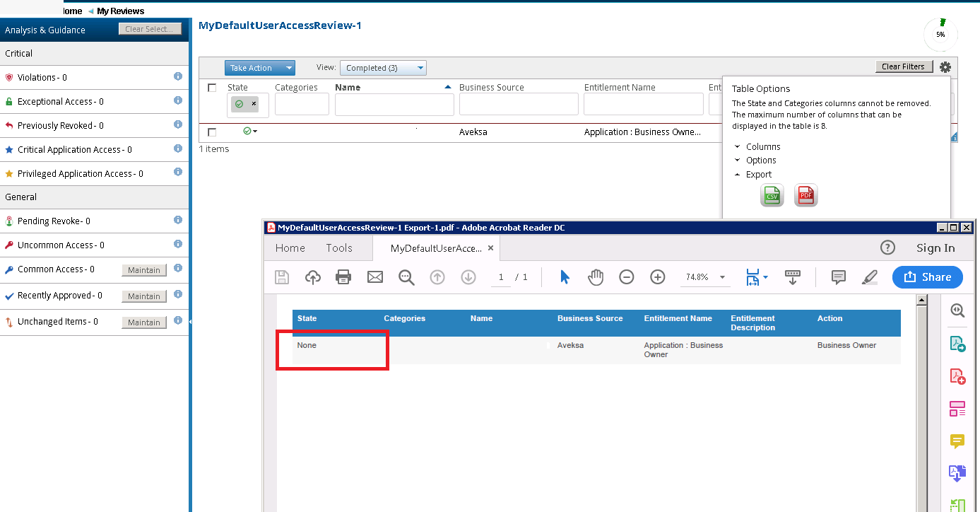Click the Clear Filters button

point(903,66)
